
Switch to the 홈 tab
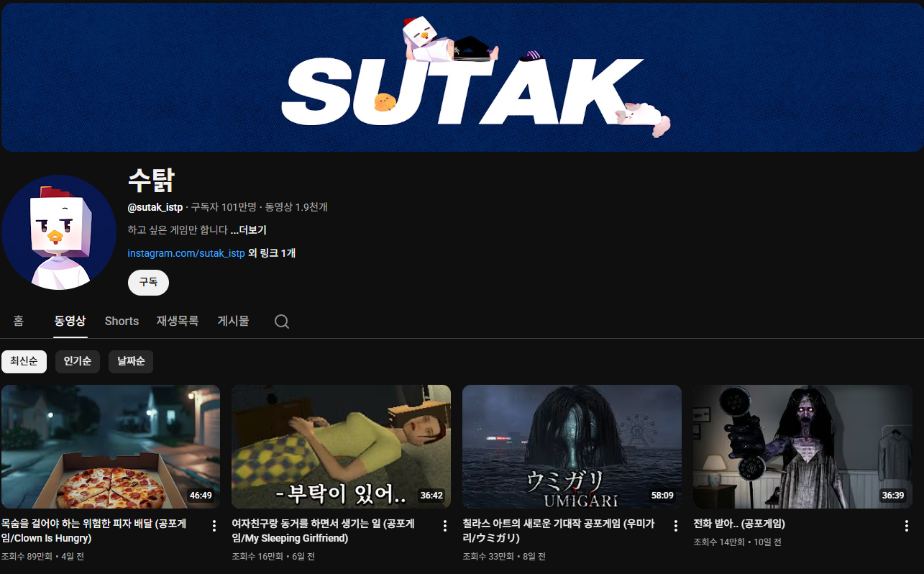(x=19, y=321)
